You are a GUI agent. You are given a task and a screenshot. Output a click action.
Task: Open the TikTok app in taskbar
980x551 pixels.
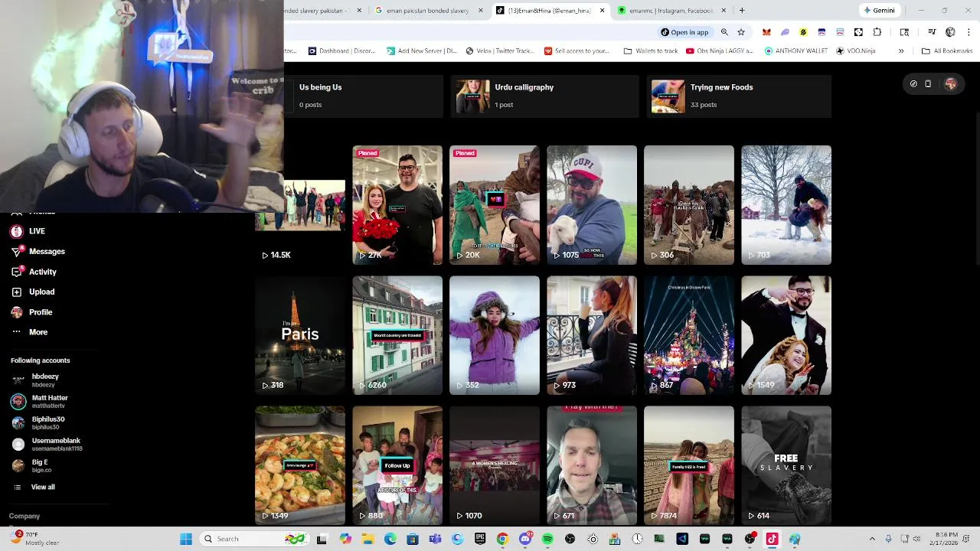772,539
